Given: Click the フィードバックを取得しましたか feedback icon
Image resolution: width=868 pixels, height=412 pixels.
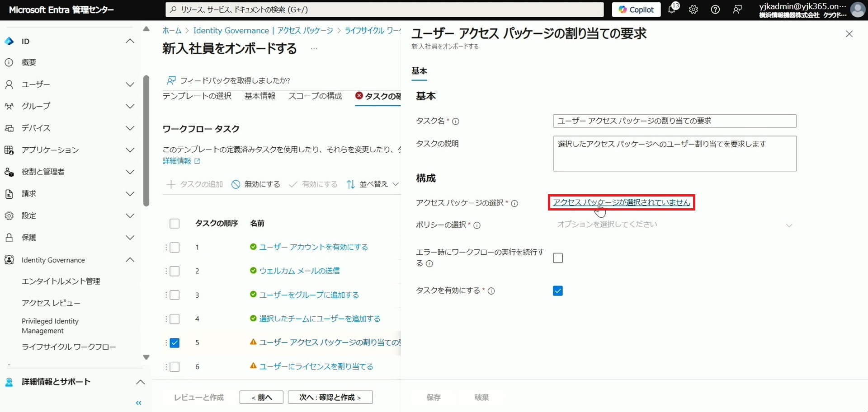Looking at the screenshot, I should click(x=171, y=80).
